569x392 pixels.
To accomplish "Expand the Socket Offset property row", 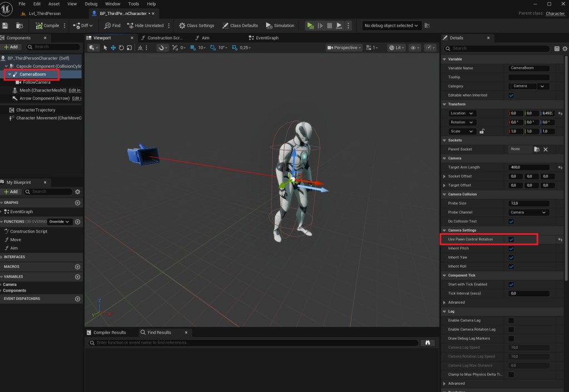I will (444, 176).
